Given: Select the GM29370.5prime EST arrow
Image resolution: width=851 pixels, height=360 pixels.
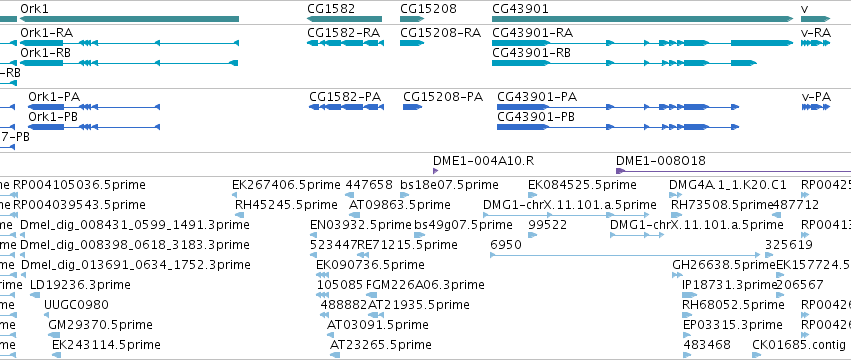Looking at the screenshot, I should point(54,335).
